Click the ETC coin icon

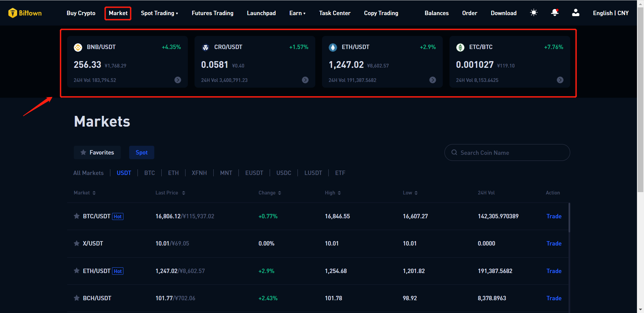(x=460, y=47)
